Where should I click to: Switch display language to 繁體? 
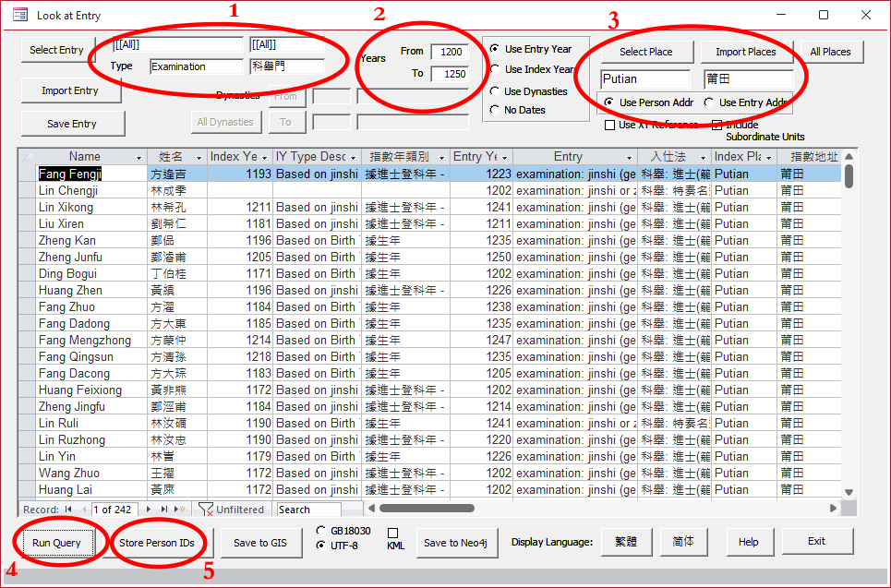(625, 542)
